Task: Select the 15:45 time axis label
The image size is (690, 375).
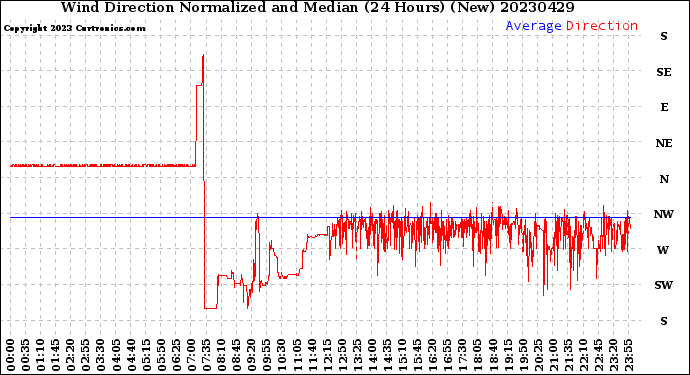Action: 417,355
